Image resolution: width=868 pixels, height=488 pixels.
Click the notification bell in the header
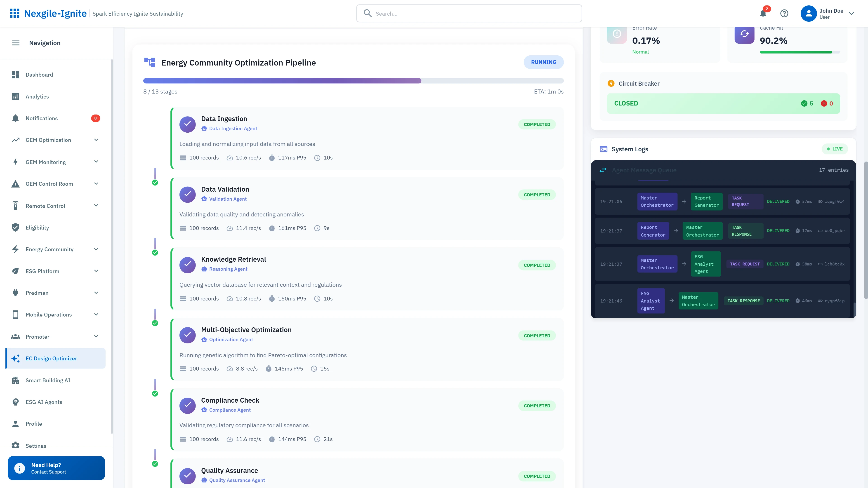763,14
